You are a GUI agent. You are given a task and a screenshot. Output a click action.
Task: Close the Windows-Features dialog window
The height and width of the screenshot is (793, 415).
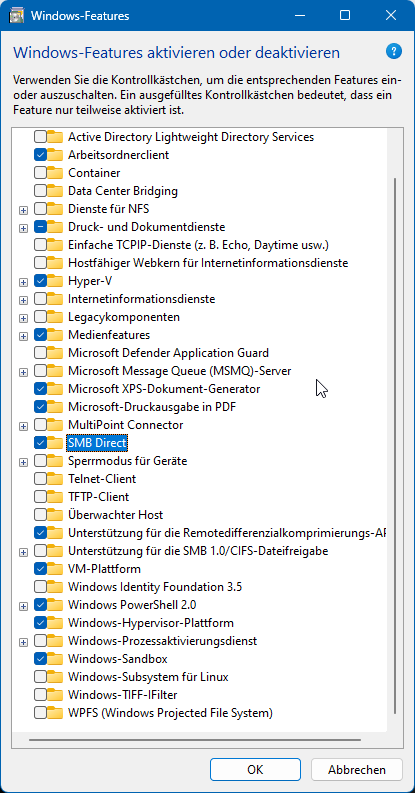tap(391, 16)
